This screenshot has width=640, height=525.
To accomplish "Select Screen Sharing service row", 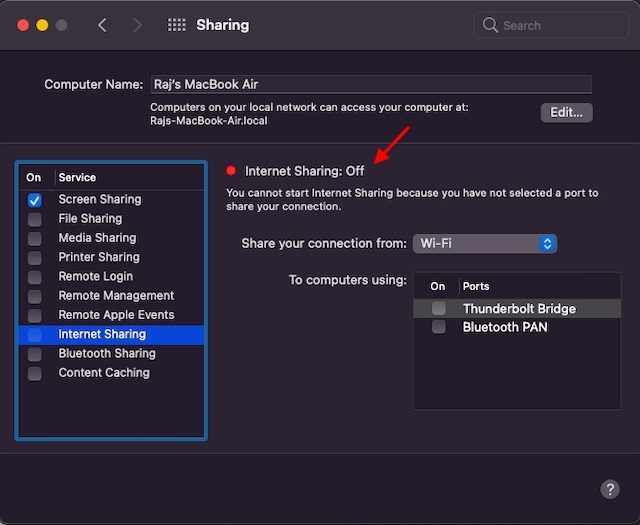I will pyautogui.click(x=111, y=200).
